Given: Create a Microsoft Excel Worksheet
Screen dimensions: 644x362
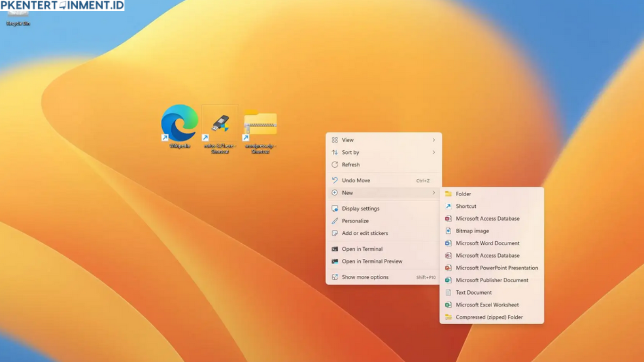Looking at the screenshot, I should click(492, 305).
